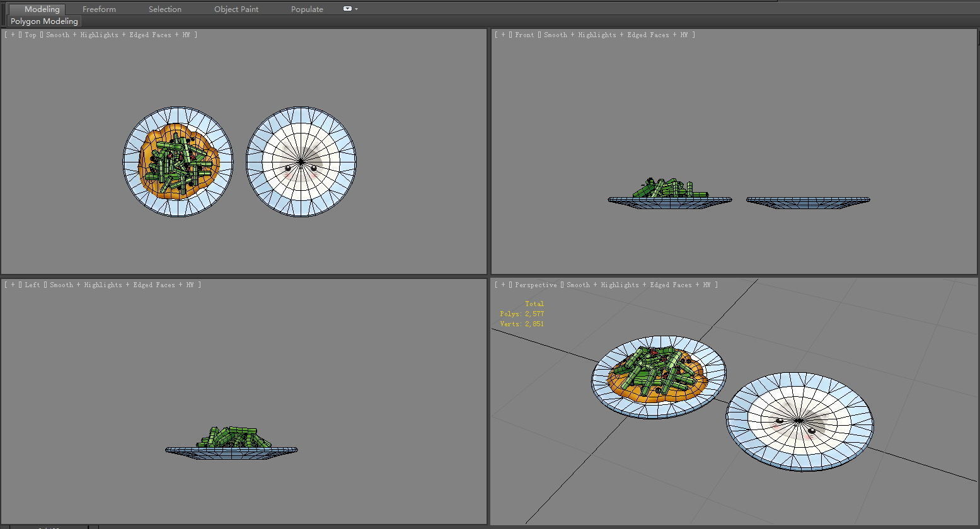This screenshot has width=980, height=529.
Task: Open the Selection ribbon tab
Action: coord(165,9)
